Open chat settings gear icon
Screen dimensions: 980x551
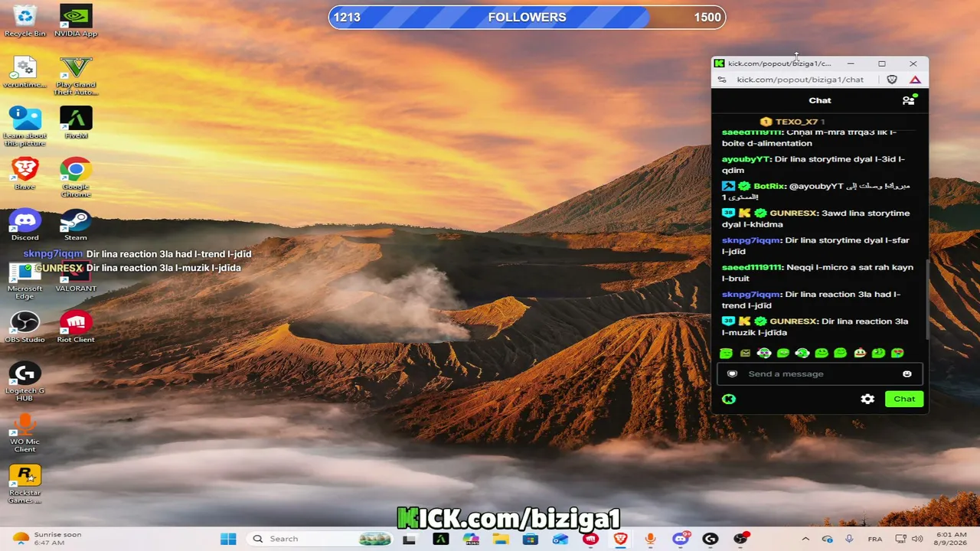pyautogui.click(x=867, y=399)
